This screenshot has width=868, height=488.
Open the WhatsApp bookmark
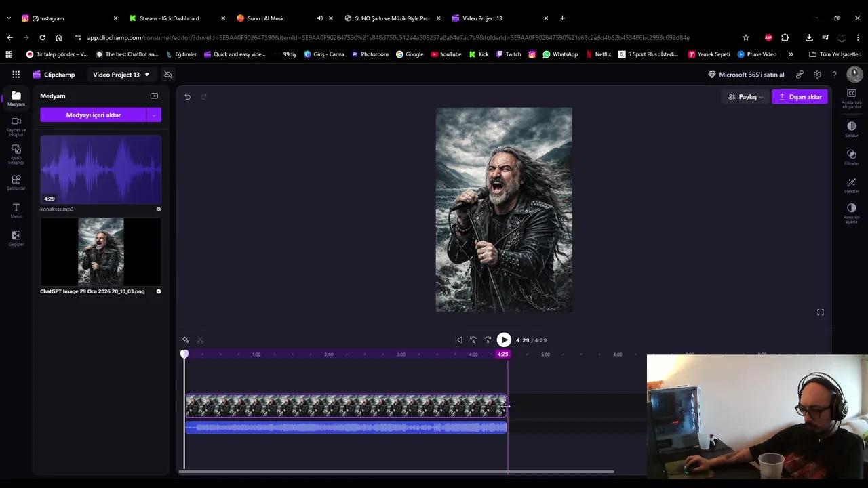point(560,54)
